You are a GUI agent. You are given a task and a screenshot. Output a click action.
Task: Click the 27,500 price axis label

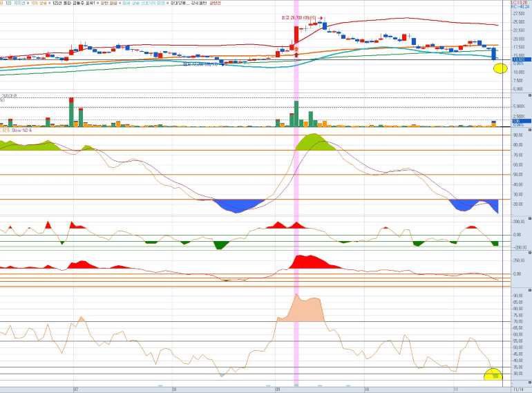[x=519, y=14]
